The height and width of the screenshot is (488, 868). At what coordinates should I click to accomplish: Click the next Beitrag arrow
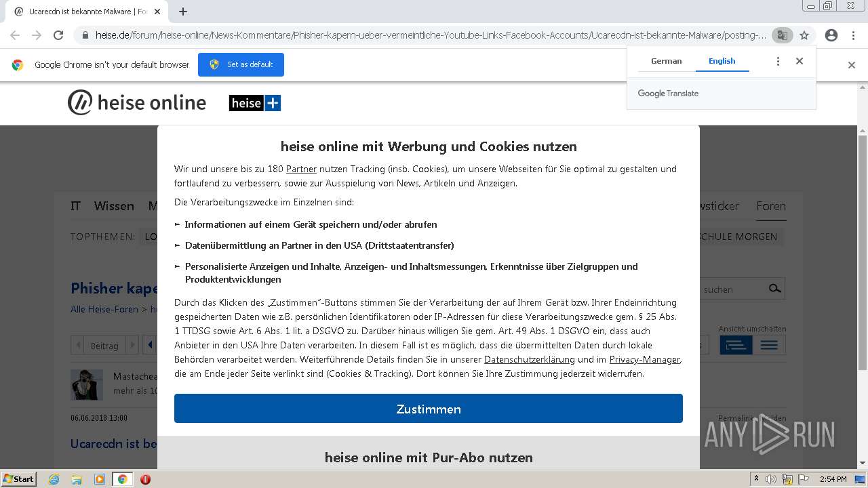coord(132,345)
